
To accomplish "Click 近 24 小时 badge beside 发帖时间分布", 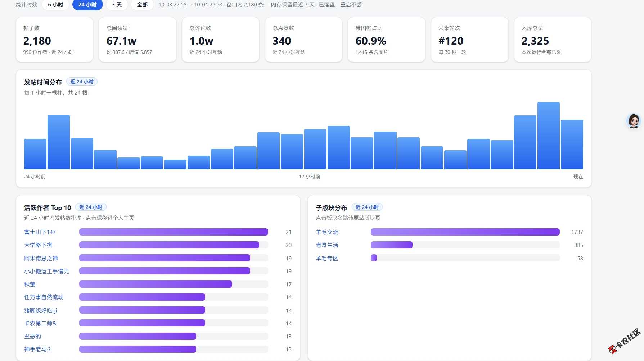I will (82, 82).
